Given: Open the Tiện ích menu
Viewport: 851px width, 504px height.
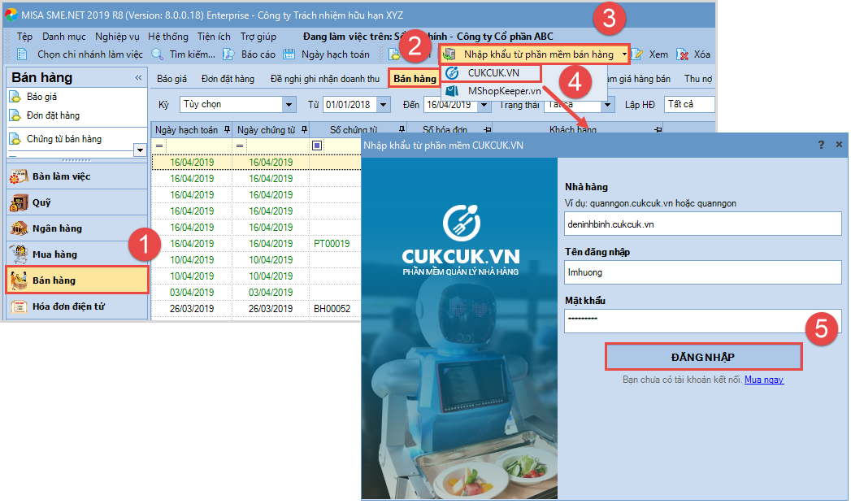Looking at the screenshot, I should pyautogui.click(x=214, y=37).
